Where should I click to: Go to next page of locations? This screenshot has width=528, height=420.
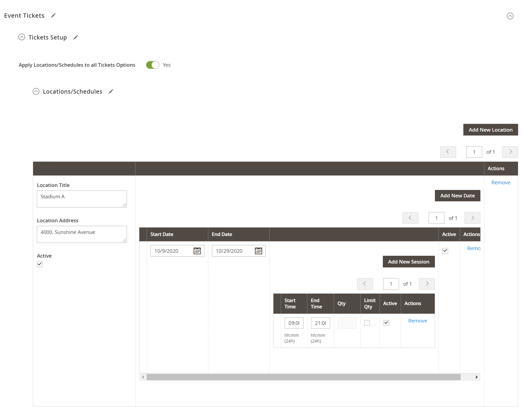(x=510, y=152)
